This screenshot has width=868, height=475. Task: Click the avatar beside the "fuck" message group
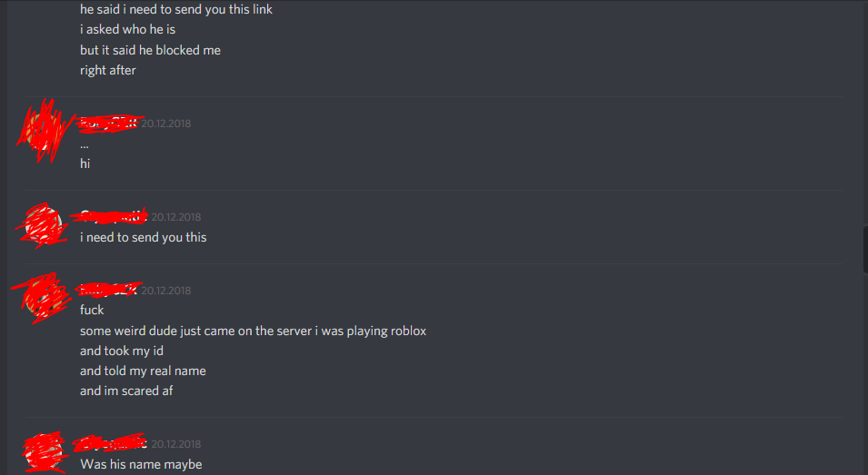(x=44, y=298)
